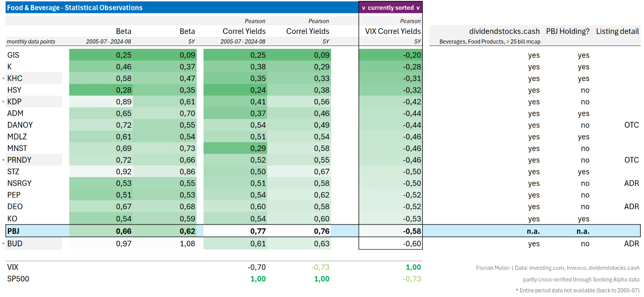Click the bold PBJ row label

tap(13, 231)
